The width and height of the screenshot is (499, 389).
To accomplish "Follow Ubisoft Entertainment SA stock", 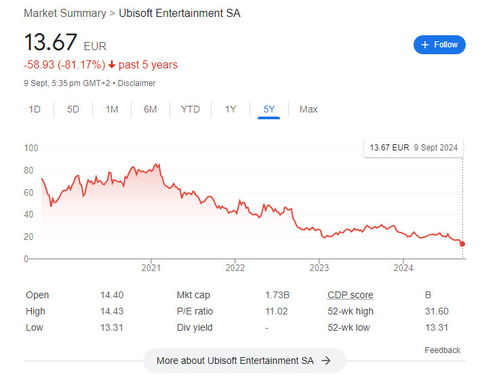I will (439, 45).
